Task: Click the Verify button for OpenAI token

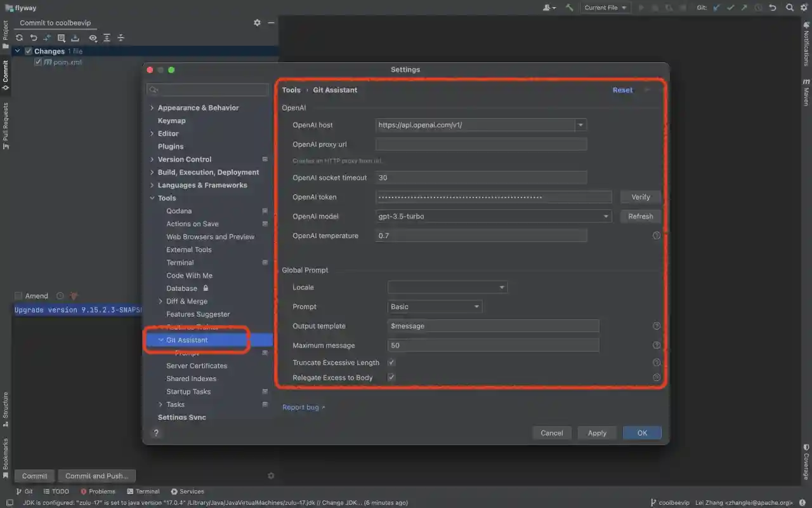Action: 640,197
